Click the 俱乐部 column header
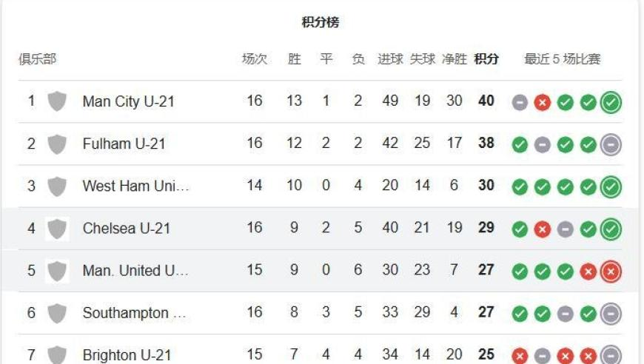Viewport: 644px width, 364px height. [x=37, y=59]
